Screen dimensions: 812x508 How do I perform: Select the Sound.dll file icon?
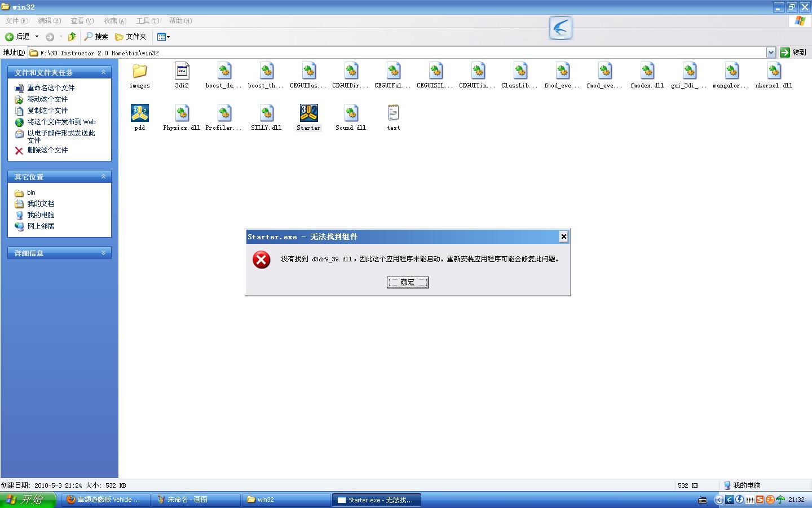pyautogui.click(x=351, y=113)
